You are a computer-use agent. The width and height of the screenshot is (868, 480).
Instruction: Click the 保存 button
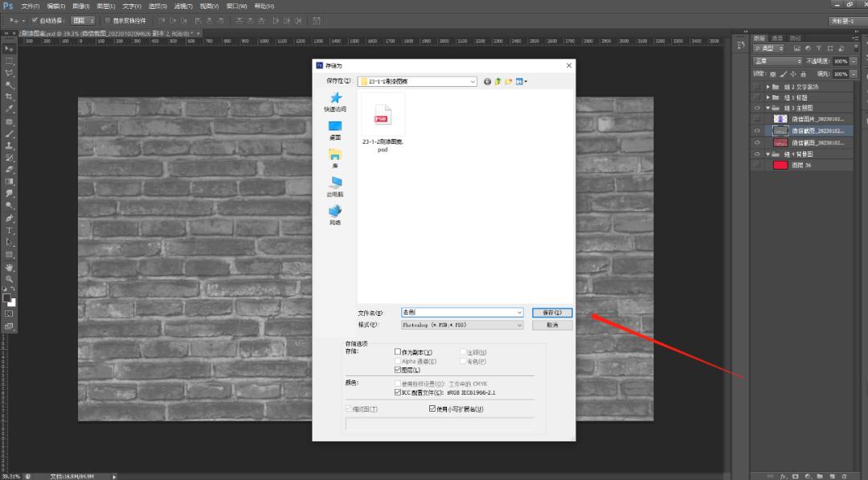[552, 313]
